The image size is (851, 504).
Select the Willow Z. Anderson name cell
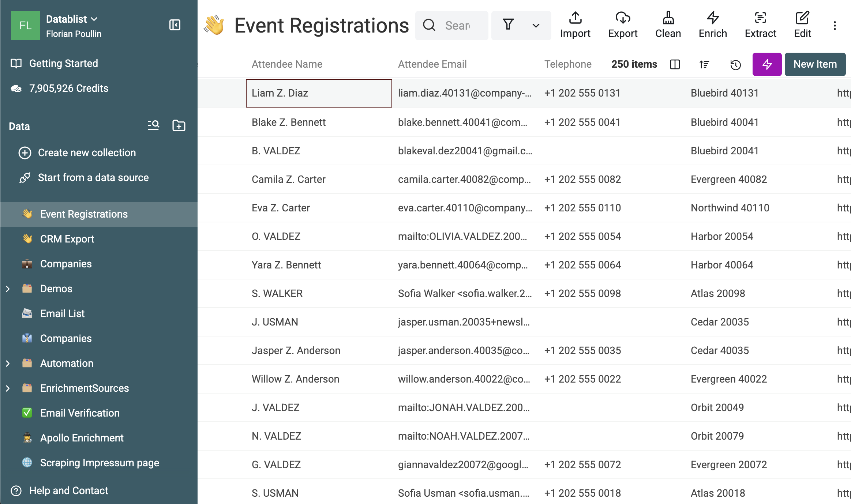click(319, 379)
